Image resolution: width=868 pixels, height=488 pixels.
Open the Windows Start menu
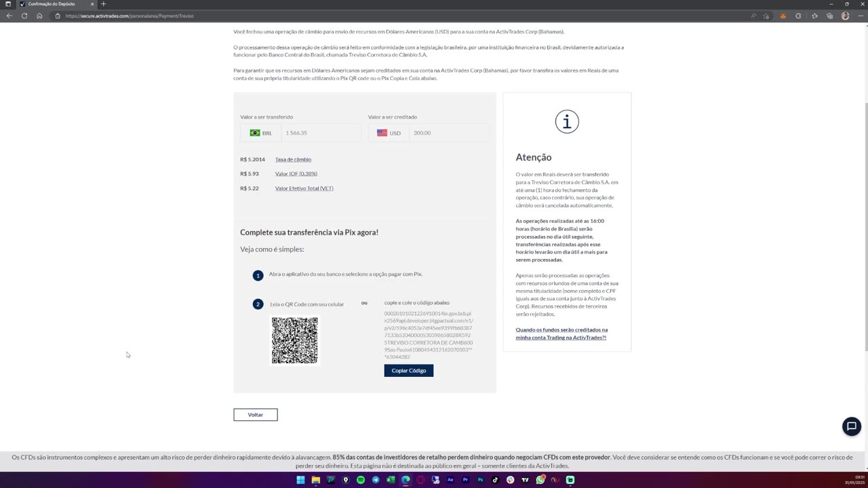(300, 480)
